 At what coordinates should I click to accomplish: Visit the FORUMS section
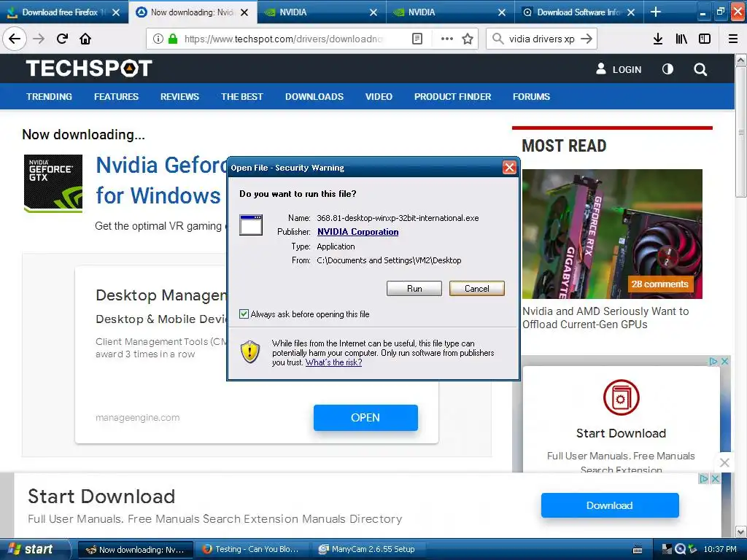(x=531, y=97)
